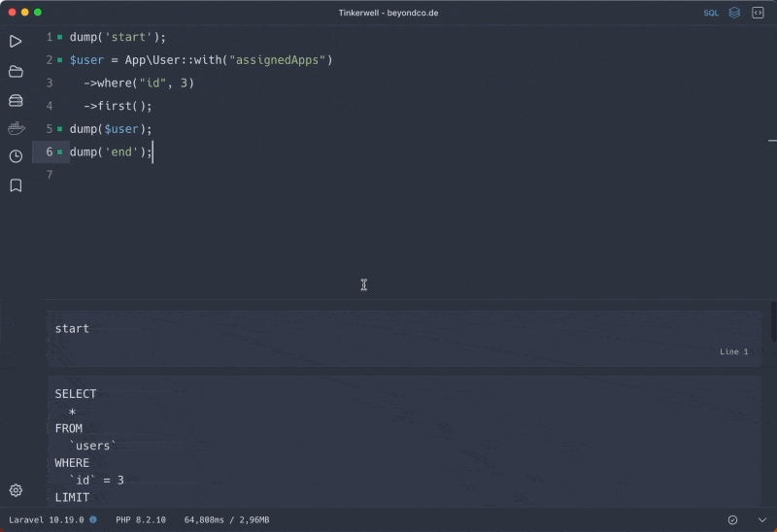The width and height of the screenshot is (777, 532).
Task: Click empty line number 7
Action: pyautogui.click(x=50, y=175)
